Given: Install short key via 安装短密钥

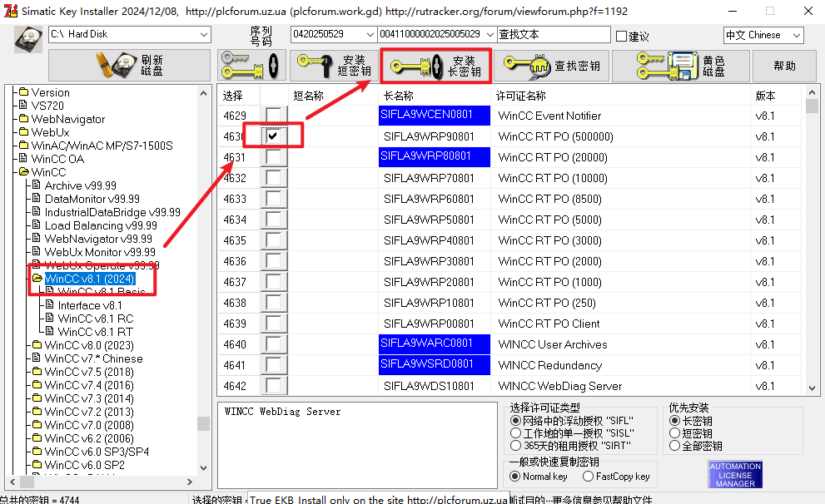Looking at the screenshot, I should tap(333, 66).
